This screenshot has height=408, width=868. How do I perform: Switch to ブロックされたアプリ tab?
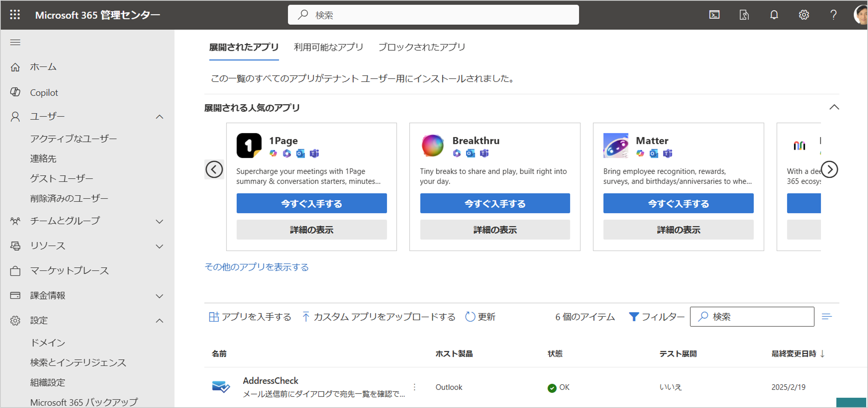coord(422,47)
